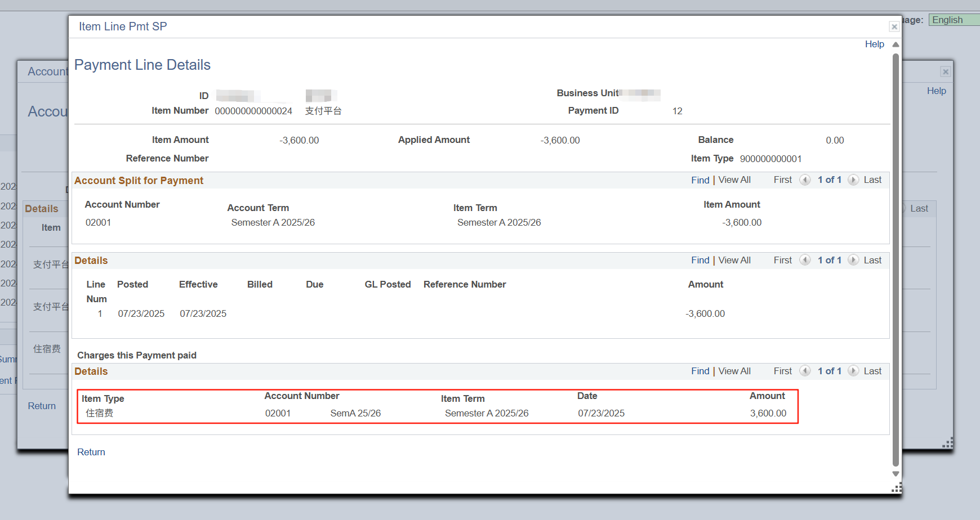This screenshot has height=520, width=980.
Task: Click Account Split for Payment section header
Action: pos(139,181)
